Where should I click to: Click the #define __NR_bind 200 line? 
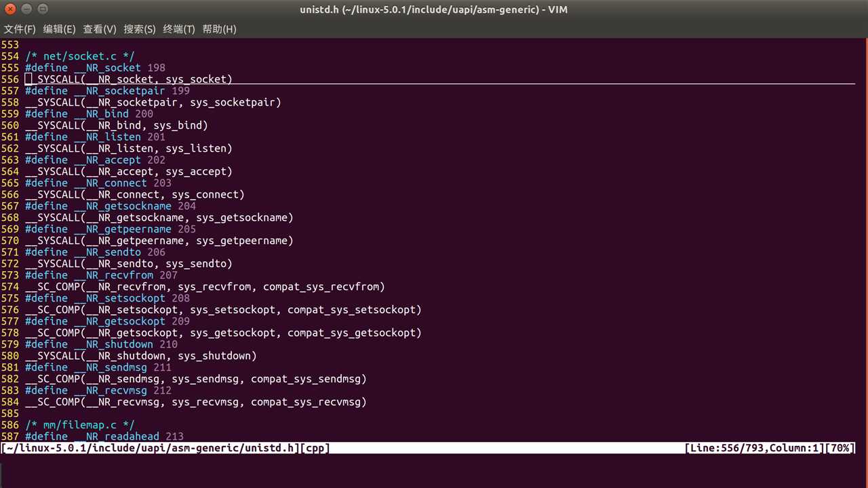tap(89, 114)
